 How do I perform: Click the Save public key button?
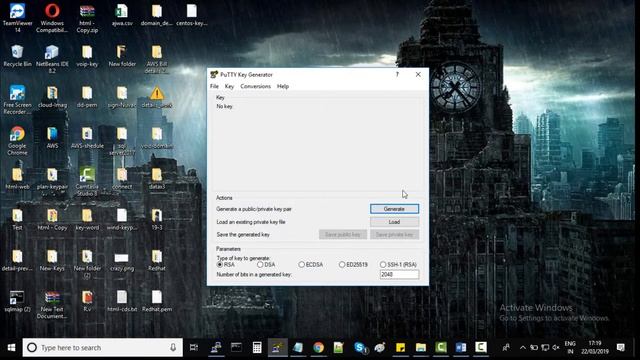pyautogui.click(x=343, y=234)
